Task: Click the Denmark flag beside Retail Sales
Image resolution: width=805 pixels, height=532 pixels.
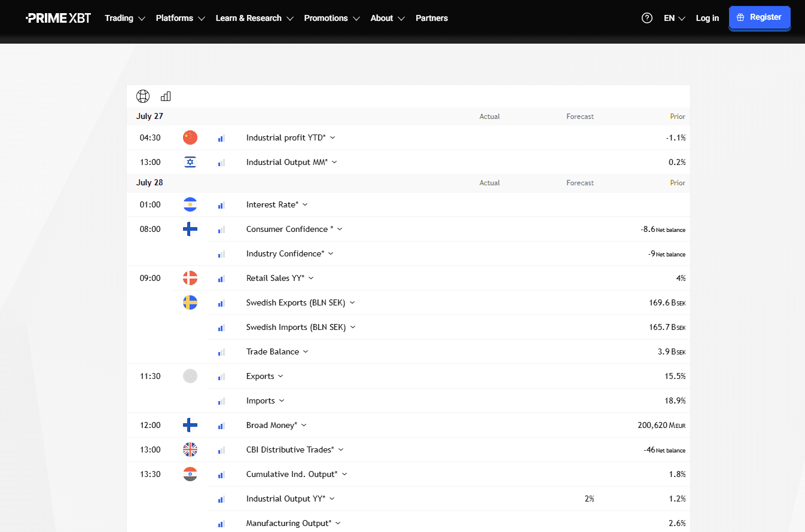Action: click(x=190, y=278)
